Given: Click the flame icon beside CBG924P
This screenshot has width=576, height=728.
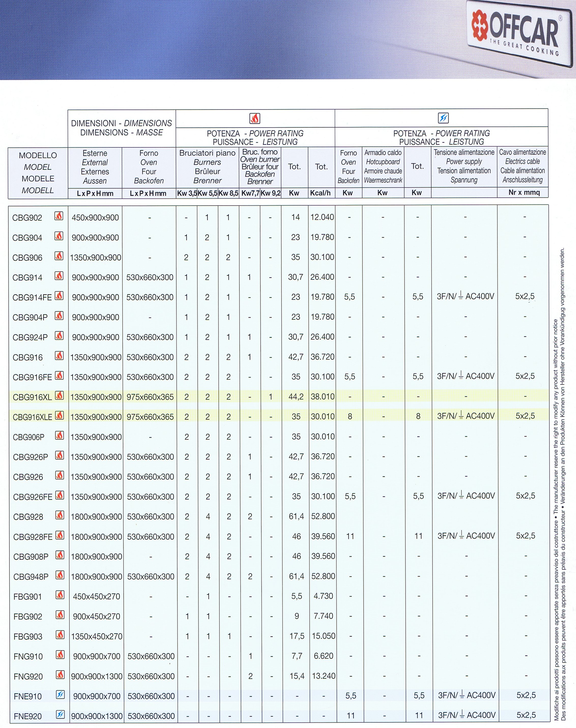Looking at the screenshot, I should [59, 335].
